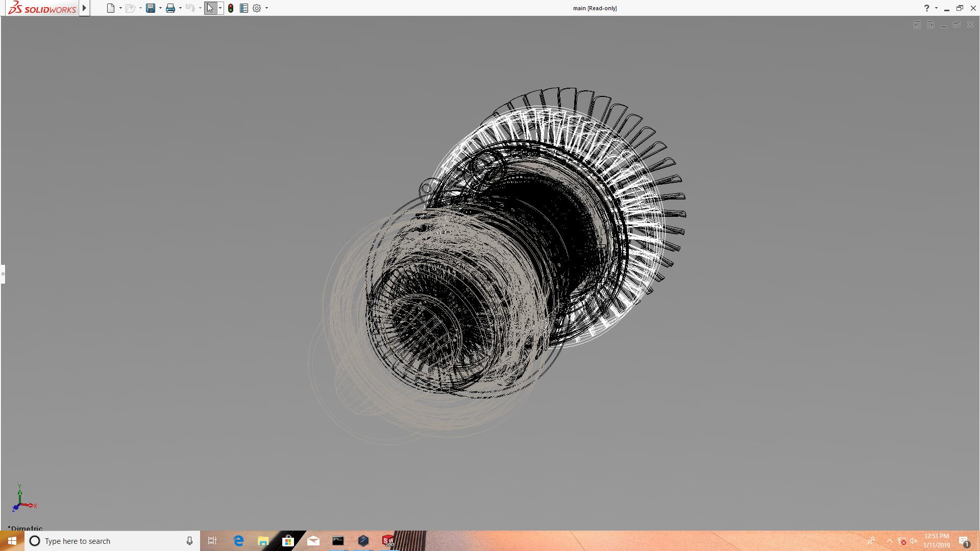Open the Options gear icon

tap(257, 8)
